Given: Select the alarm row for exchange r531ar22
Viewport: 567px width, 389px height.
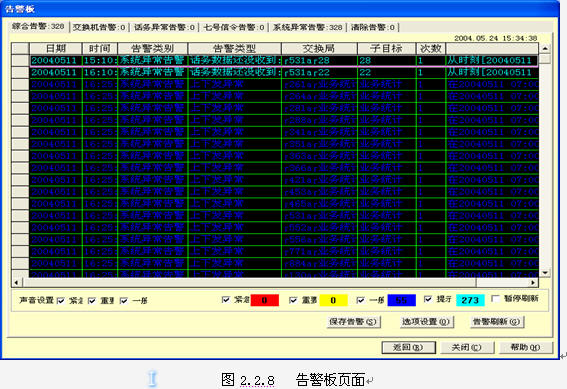Looking at the screenshot, I should pos(284,72).
